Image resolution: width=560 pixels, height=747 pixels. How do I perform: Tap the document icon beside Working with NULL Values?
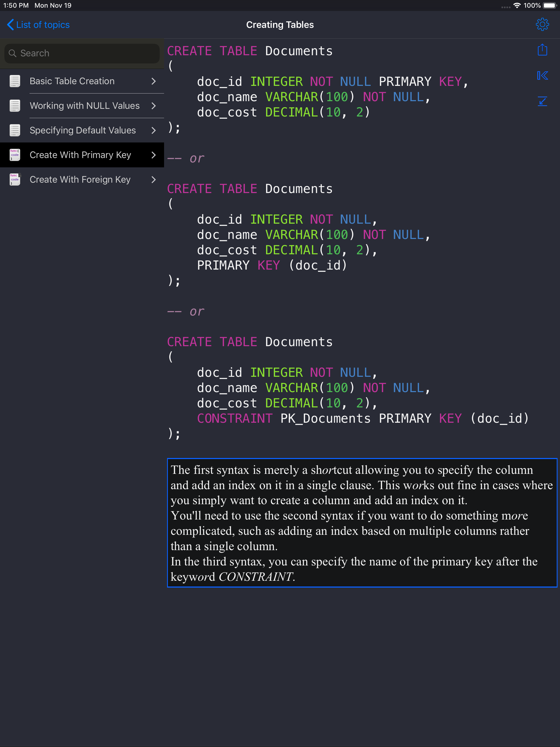point(14,105)
